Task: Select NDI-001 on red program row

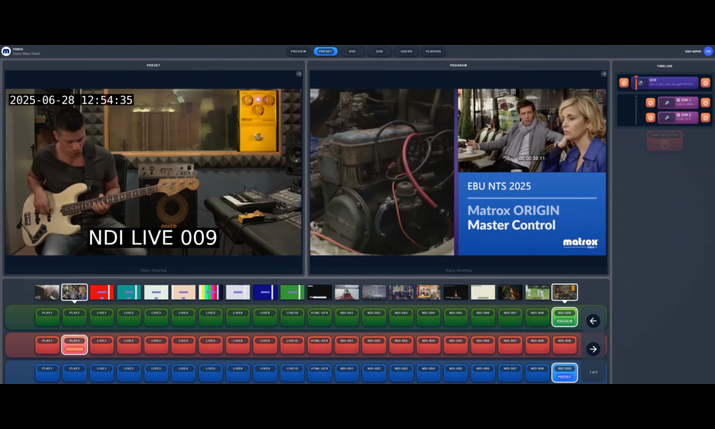Action: (347, 346)
